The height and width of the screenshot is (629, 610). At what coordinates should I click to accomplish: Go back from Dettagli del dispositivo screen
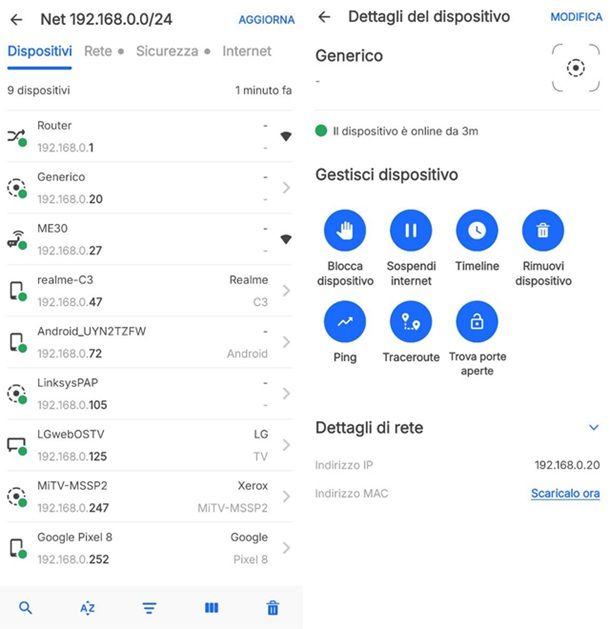324,17
